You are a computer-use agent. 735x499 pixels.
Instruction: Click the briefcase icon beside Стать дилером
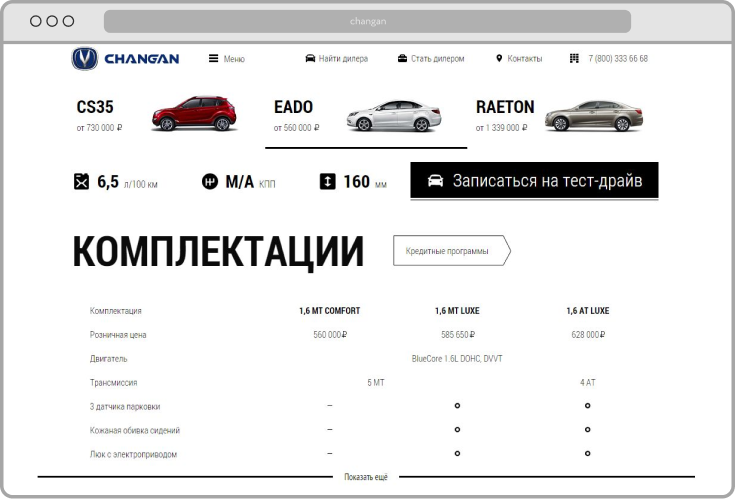[x=402, y=59]
